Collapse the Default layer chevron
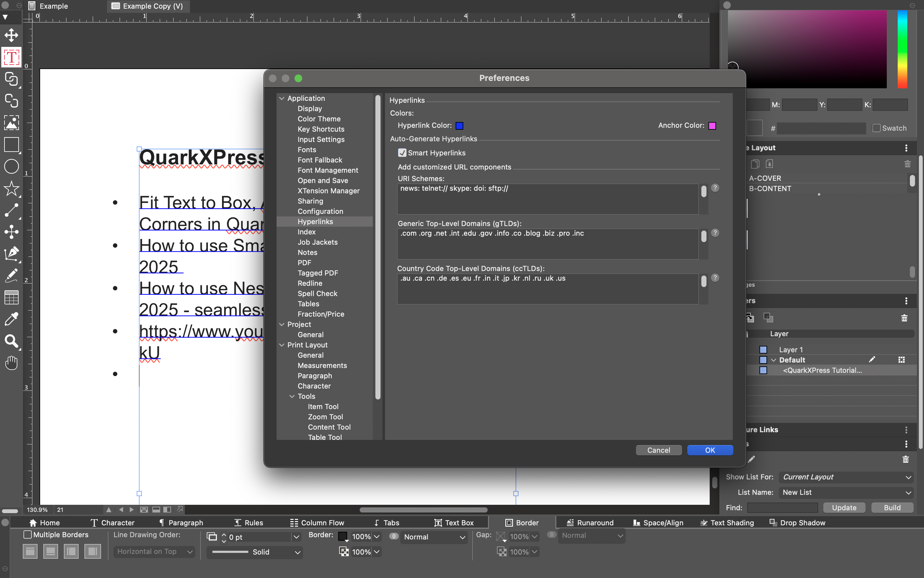This screenshot has height=578, width=924. 774,360
